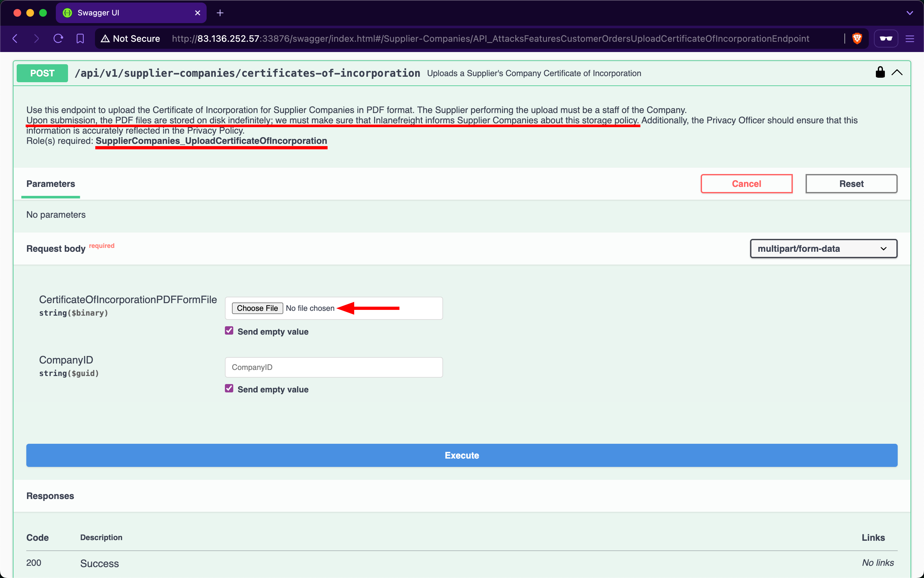Open a new browser tab

pyautogui.click(x=220, y=13)
